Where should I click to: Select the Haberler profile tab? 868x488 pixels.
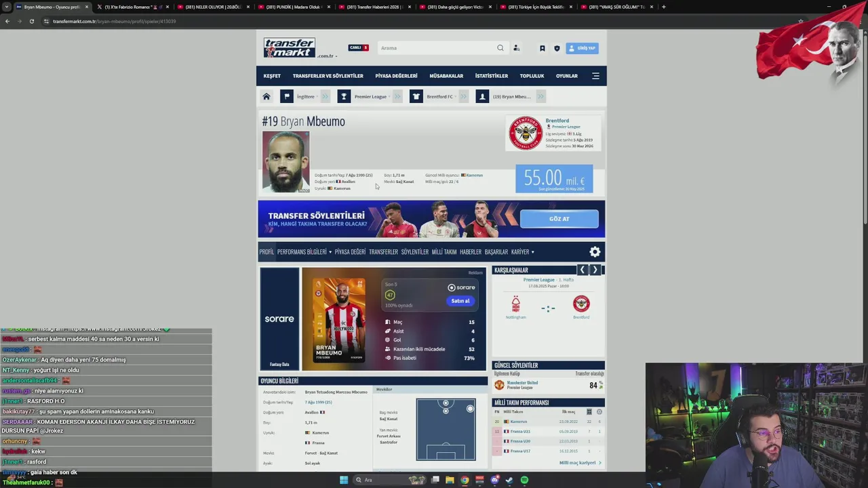click(x=471, y=251)
